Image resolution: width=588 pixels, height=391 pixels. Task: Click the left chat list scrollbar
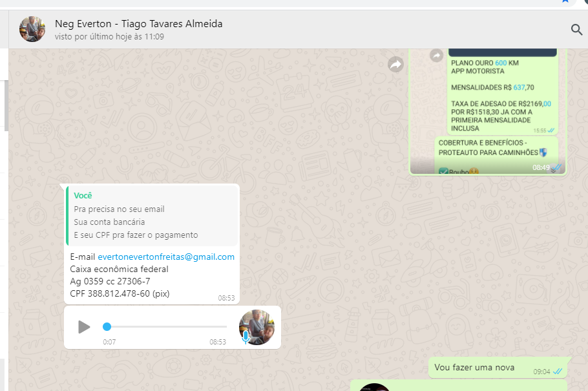(x=6, y=103)
